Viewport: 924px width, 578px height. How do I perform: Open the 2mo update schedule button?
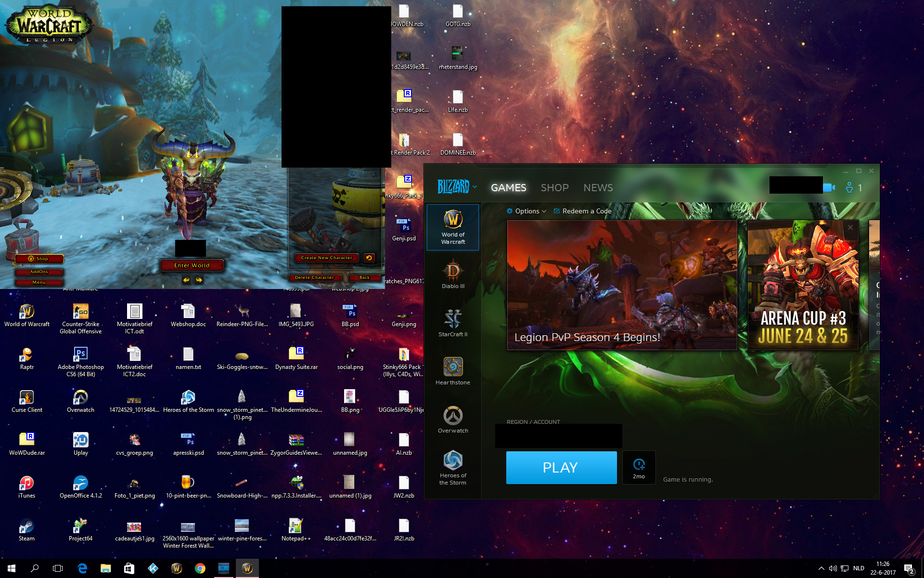[x=639, y=467]
